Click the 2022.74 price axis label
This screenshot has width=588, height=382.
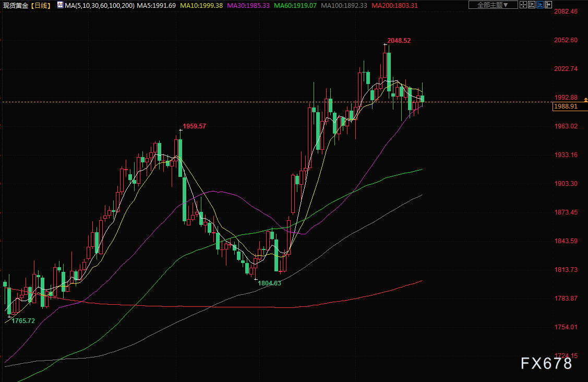pos(566,69)
